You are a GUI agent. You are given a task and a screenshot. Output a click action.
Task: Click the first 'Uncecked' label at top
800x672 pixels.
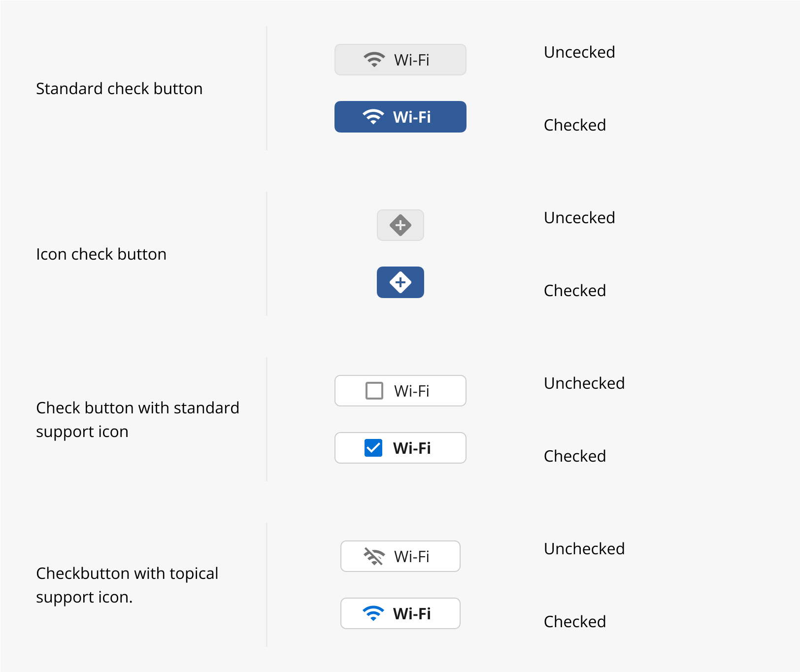[579, 52]
